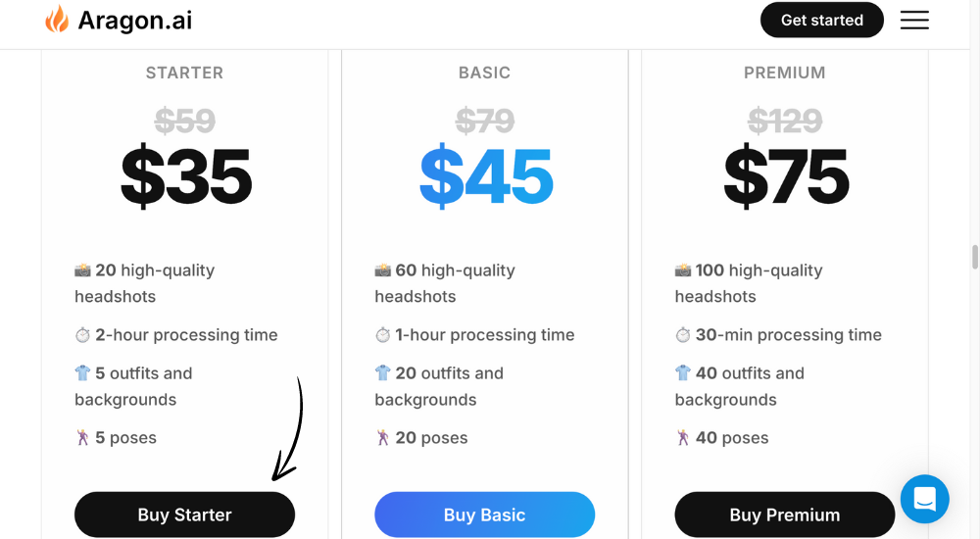Click camera icon beside 100 high-quality headshots
Image resolution: width=980 pixels, height=539 pixels.
click(682, 270)
